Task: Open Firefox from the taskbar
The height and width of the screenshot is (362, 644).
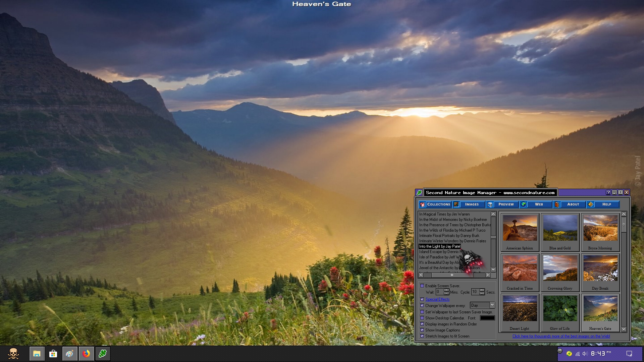Action: pyautogui.click(x=86, y=354)
